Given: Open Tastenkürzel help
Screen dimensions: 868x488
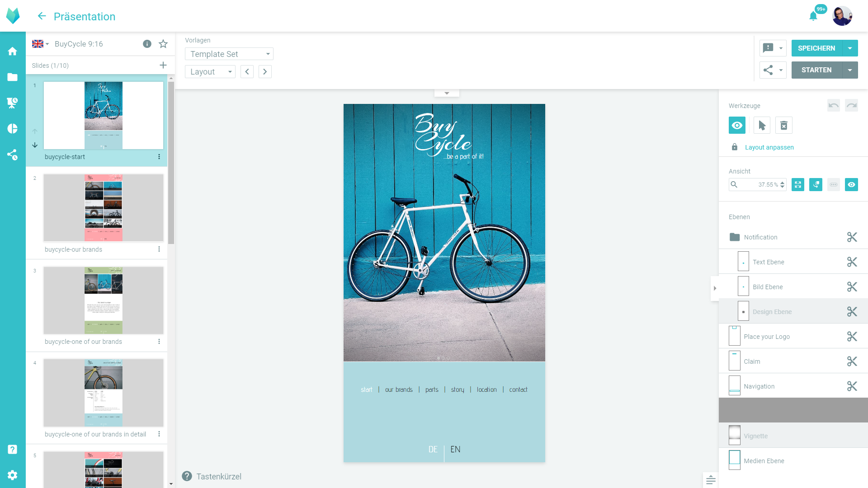Looking at the screenshot, I should pyautogui.click(x=212, y=476).
